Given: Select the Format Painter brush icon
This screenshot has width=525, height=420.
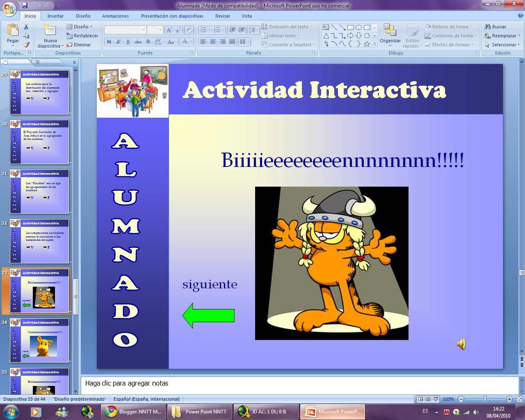Looking at the screenshot, I should 26,45.
